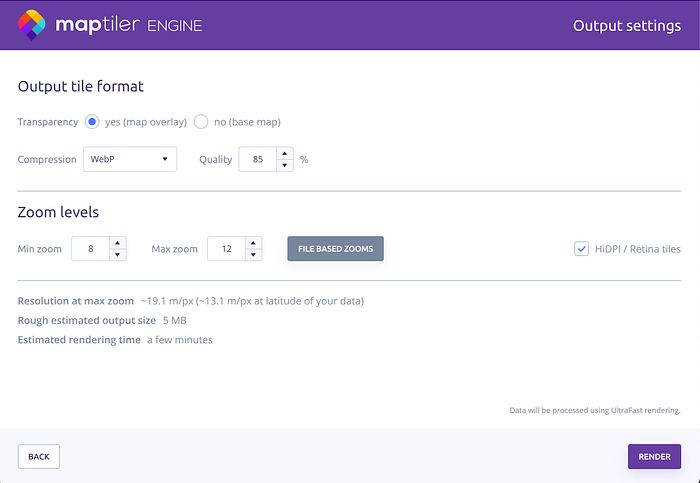
Task: Click the Max zoom value field
Action: 226,249
